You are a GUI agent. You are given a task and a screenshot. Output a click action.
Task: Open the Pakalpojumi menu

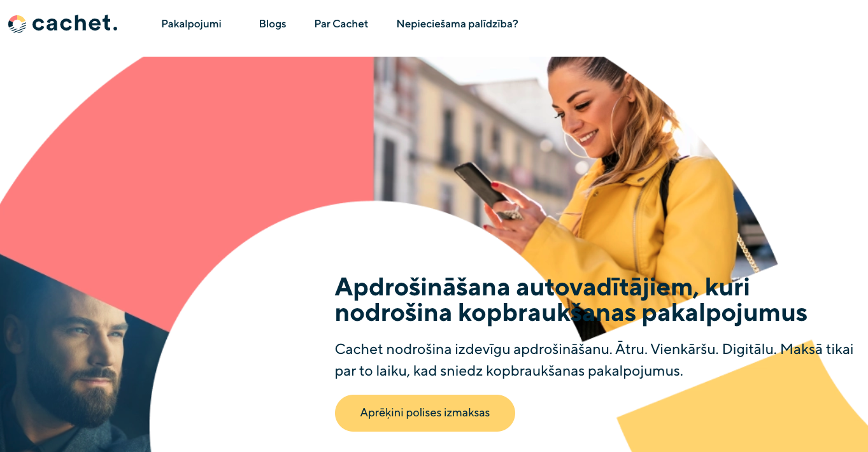click(x=191, y=24)
